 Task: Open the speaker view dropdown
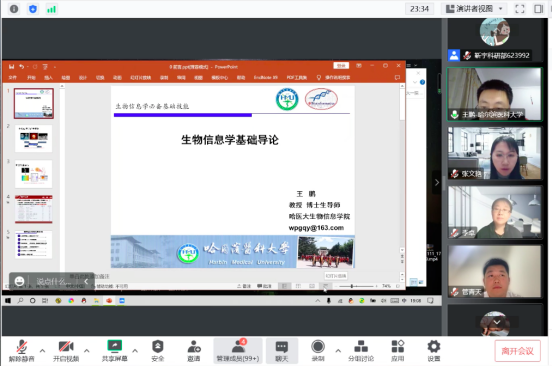474,9
